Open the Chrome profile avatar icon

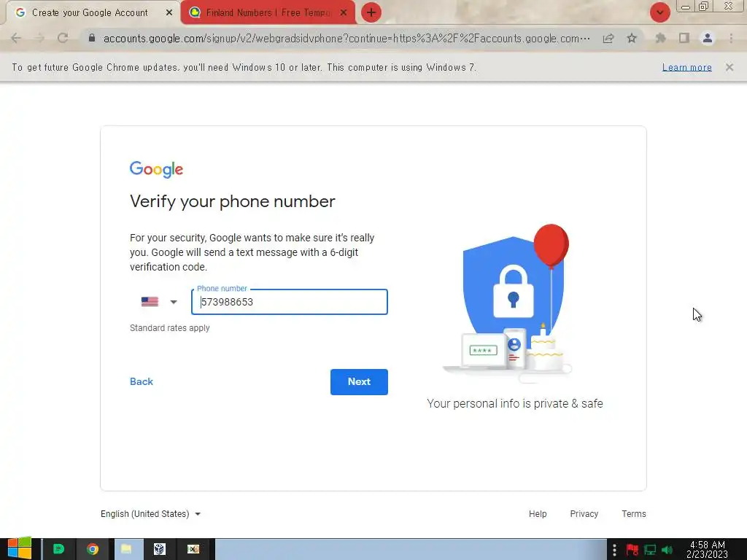pyautogui.click(x=708, y=38)
